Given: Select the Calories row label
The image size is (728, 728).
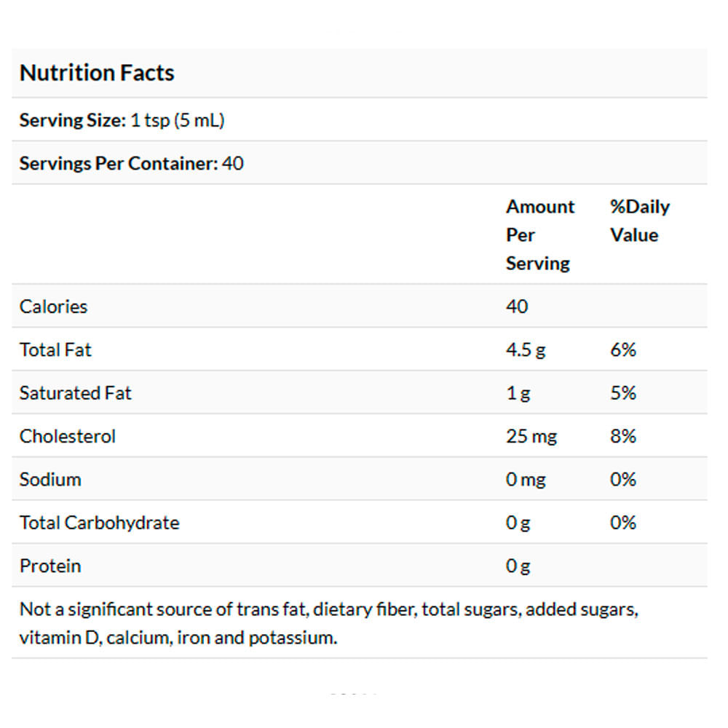Looking at the screenshot, I should point(53,306).
